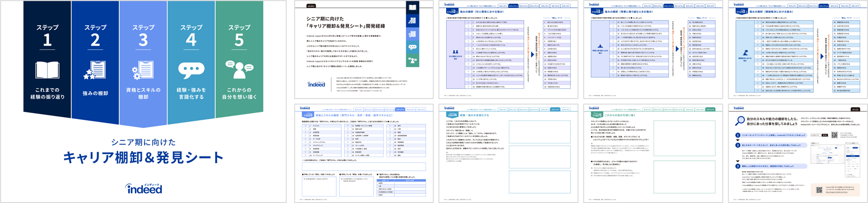Mark the row 18 circle on the Step 2-1 page

coord(468,86)
